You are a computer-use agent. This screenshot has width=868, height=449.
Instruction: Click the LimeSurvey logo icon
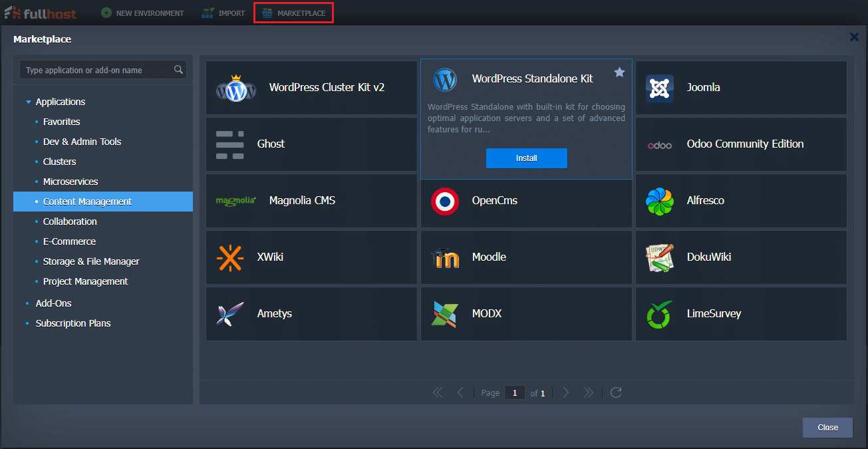tap(659, 314)
